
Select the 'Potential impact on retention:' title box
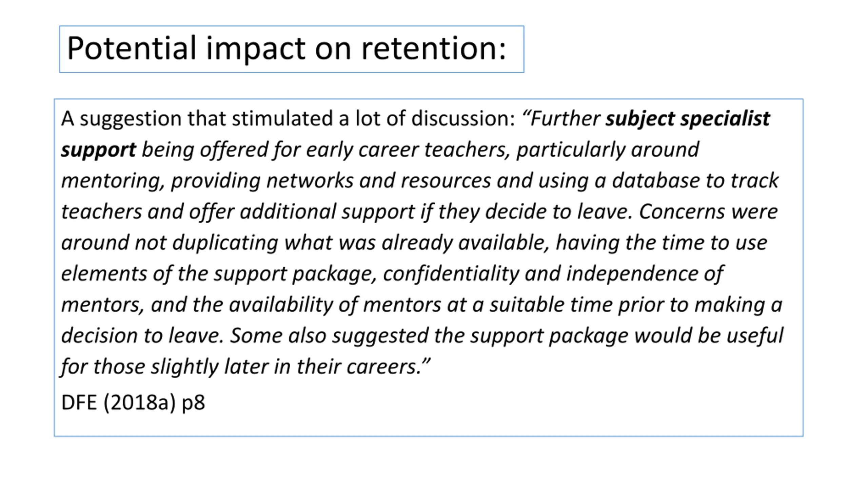tap(292, 49)
